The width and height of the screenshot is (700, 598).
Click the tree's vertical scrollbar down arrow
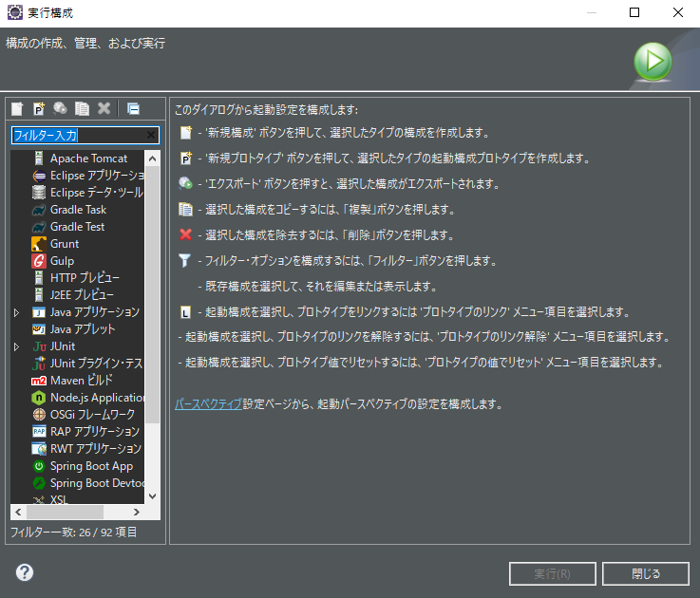(x=152, y=496)
